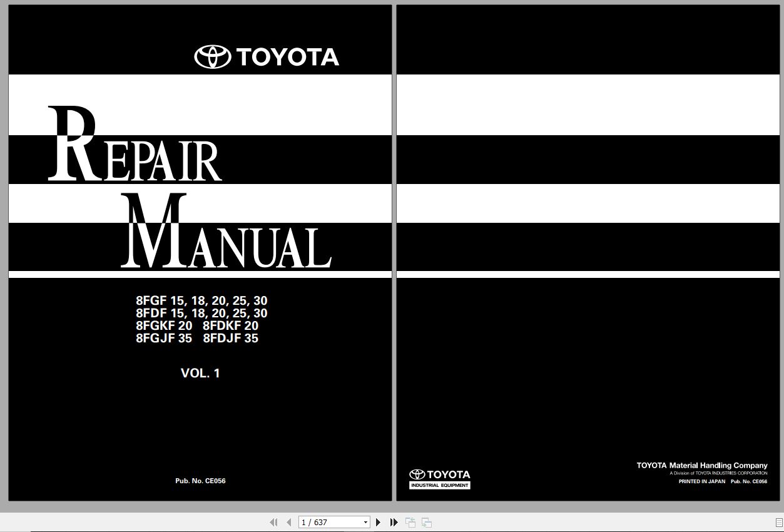Click the next view icon in the bottom bar
The width and height of the screenshot is (784, 532).
tap(427, 522)
